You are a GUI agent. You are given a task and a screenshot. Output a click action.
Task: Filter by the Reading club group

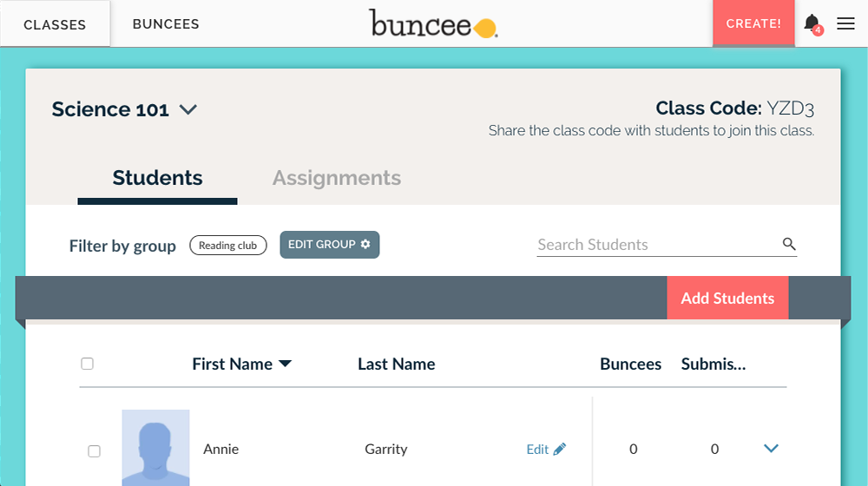227,246
